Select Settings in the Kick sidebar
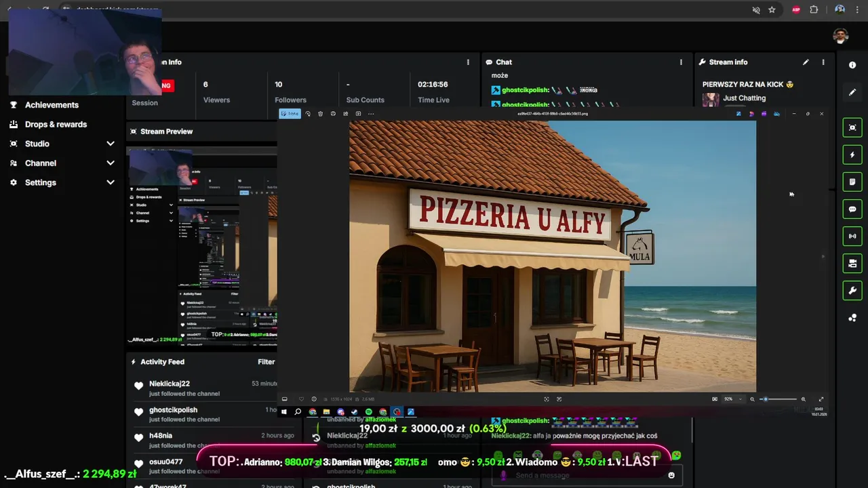The width and height of the screenshot is (868, 488). 41,182
